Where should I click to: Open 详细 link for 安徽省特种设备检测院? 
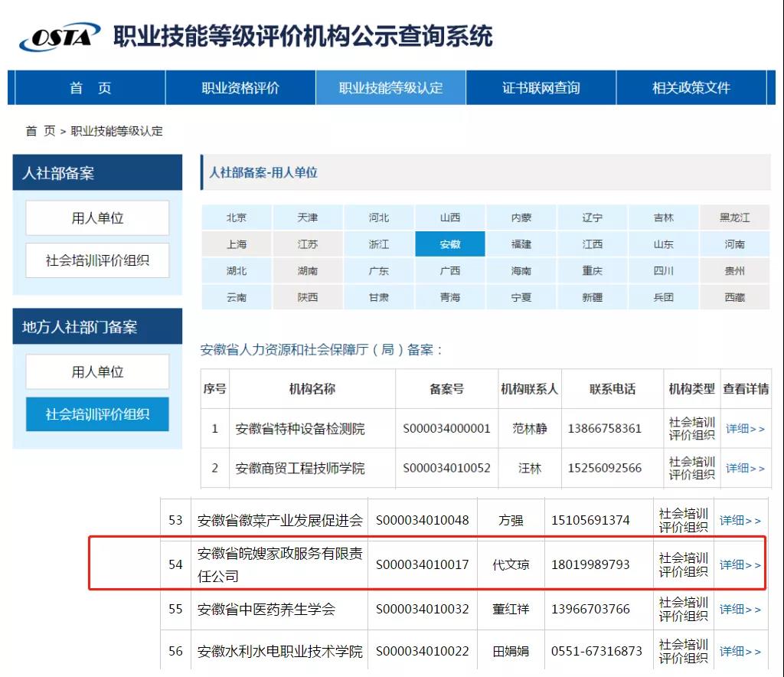745,429
